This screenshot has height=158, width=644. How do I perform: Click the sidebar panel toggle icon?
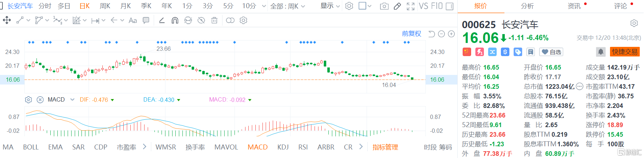click(450, 6)
